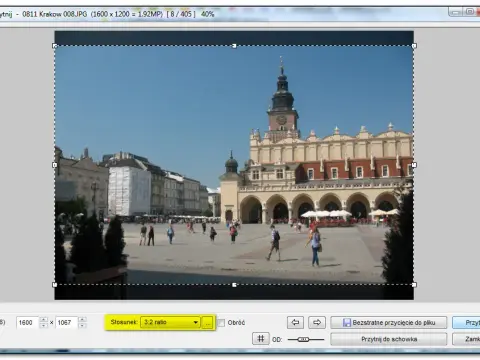Click the top-right crop selection handle
The width and height of the screenshot is (480, 360).
[x=414, y=46]
